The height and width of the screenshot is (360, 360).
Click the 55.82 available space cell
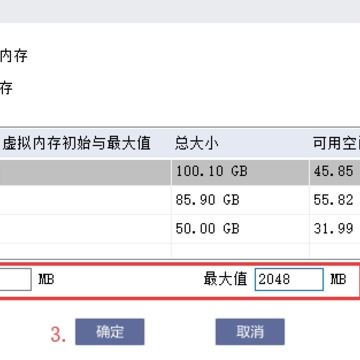pyautogui.click(x=335, y=200)
